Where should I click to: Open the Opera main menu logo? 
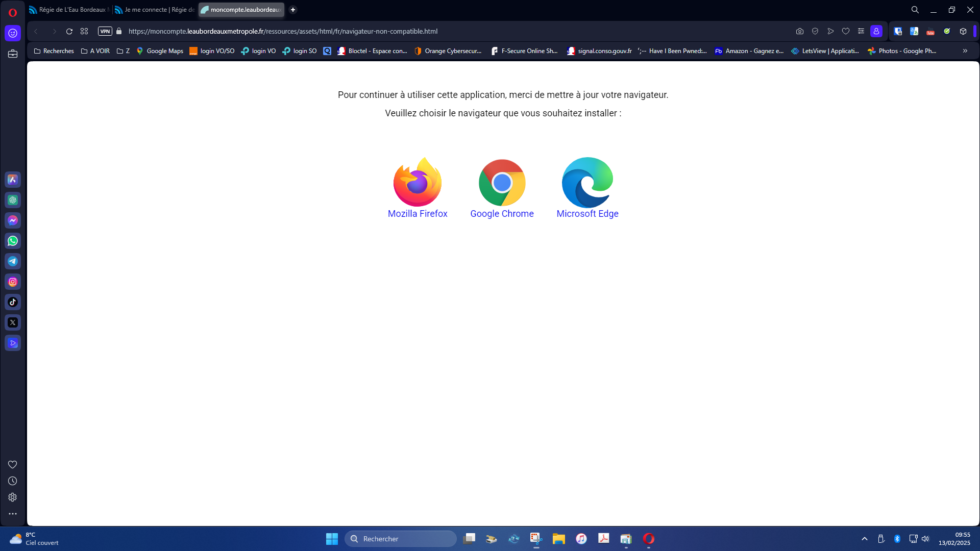(13, 12)
